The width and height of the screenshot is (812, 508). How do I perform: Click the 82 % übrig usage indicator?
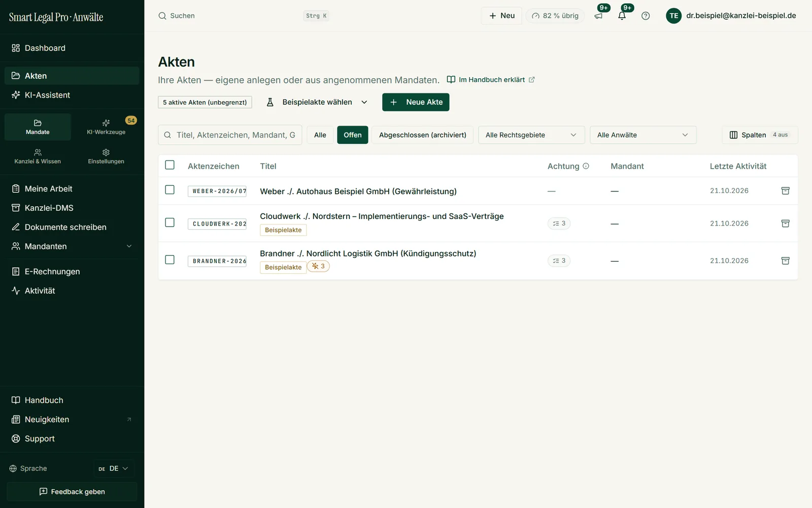tap(555, 16)
